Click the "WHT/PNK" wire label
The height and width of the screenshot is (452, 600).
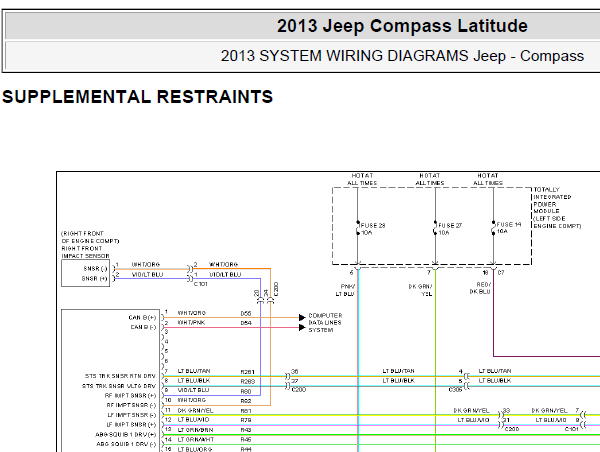coord(191,323)
